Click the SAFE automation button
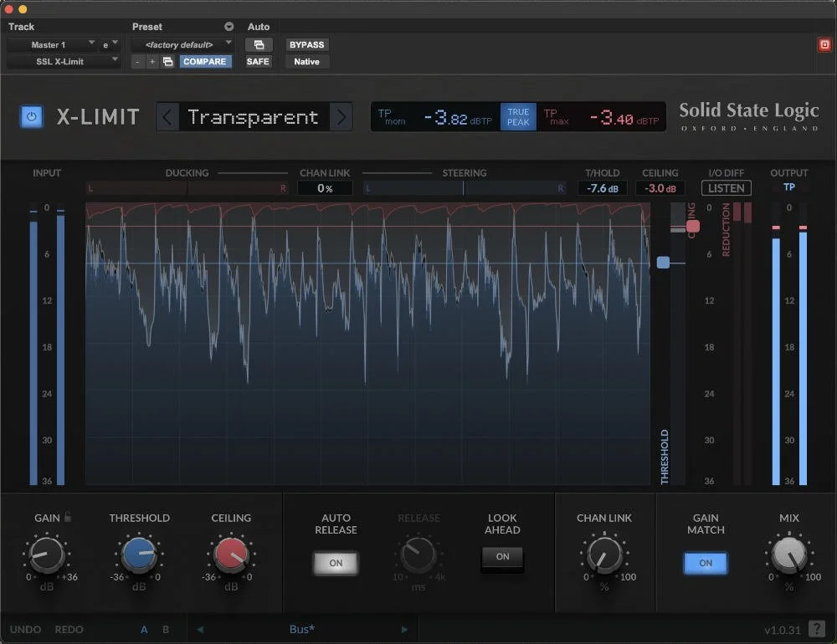Screen dimensions: 837x644 click(258, 61)
